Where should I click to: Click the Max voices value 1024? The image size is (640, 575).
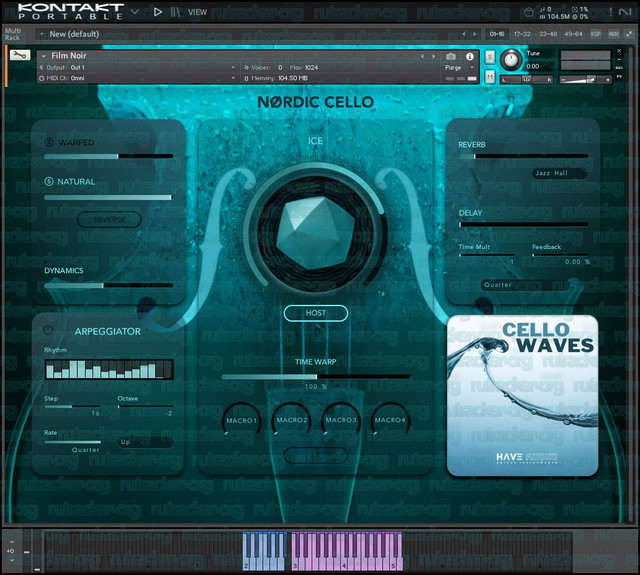(x=311, y=67)
